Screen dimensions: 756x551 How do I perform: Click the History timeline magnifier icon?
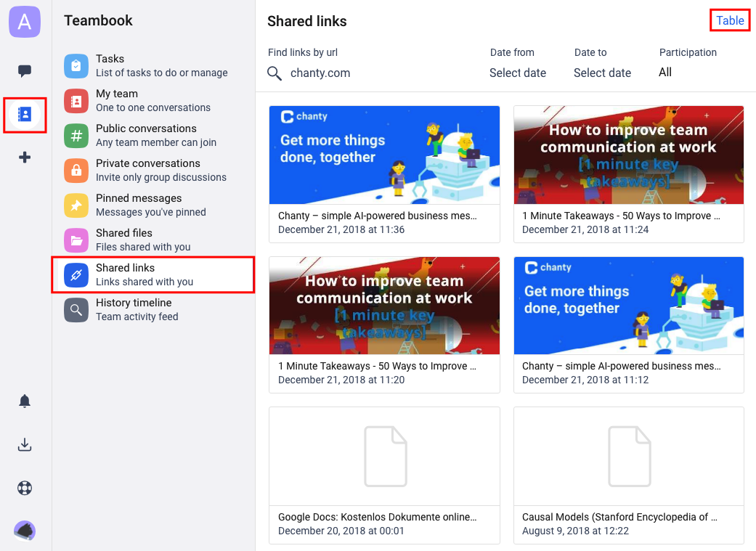(76, 309)
